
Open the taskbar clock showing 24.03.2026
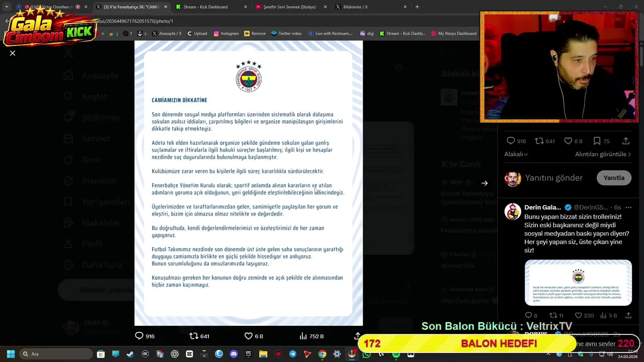pyautogui.click(x=629, y=353)
